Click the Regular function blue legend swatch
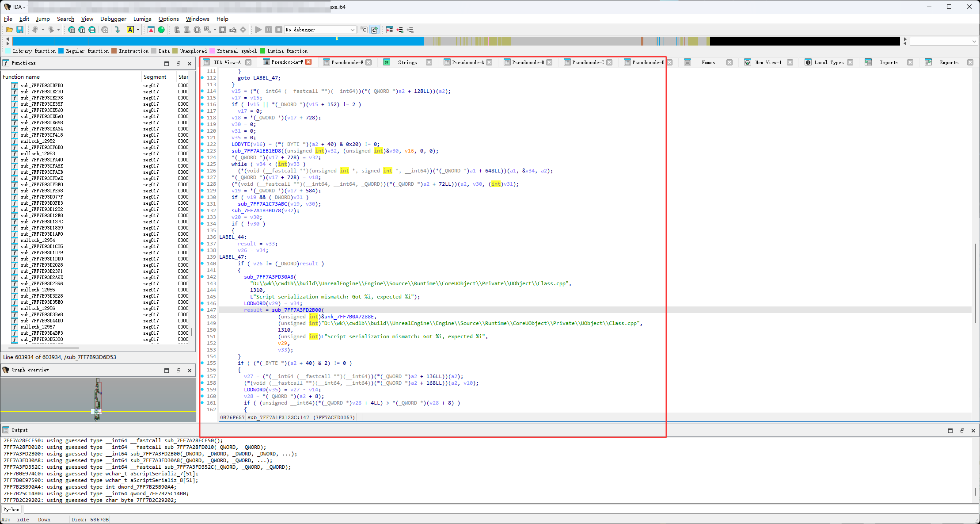 61,51
